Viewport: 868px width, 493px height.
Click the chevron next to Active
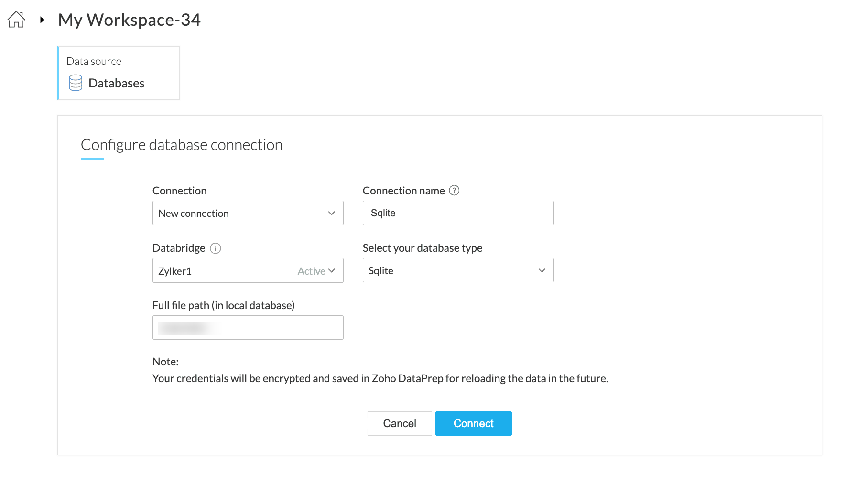[332, 271]
